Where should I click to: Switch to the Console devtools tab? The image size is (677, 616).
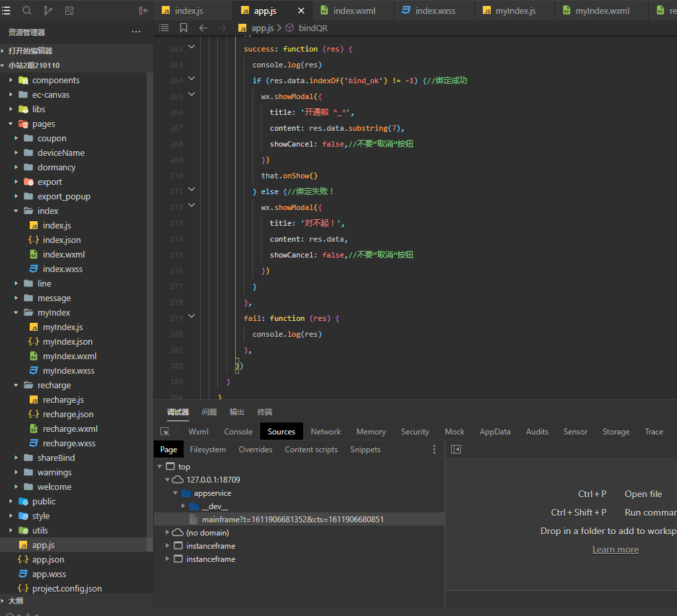[238, 432]
